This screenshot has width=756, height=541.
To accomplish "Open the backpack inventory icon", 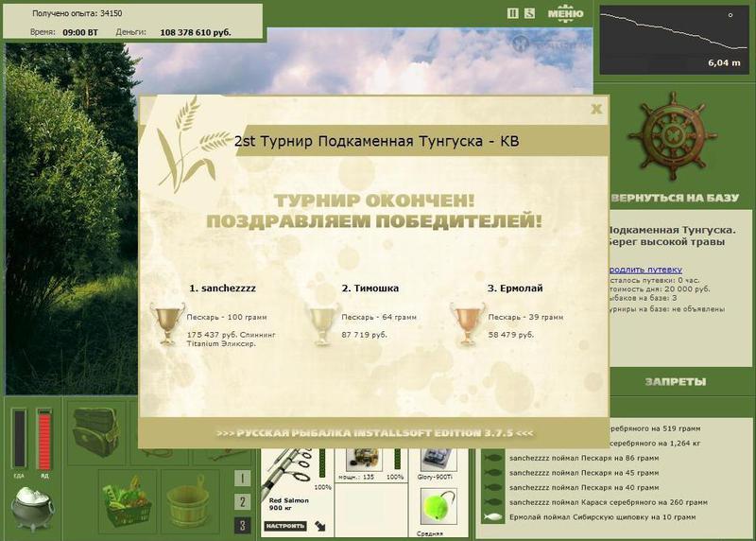I will click(95, 432).
